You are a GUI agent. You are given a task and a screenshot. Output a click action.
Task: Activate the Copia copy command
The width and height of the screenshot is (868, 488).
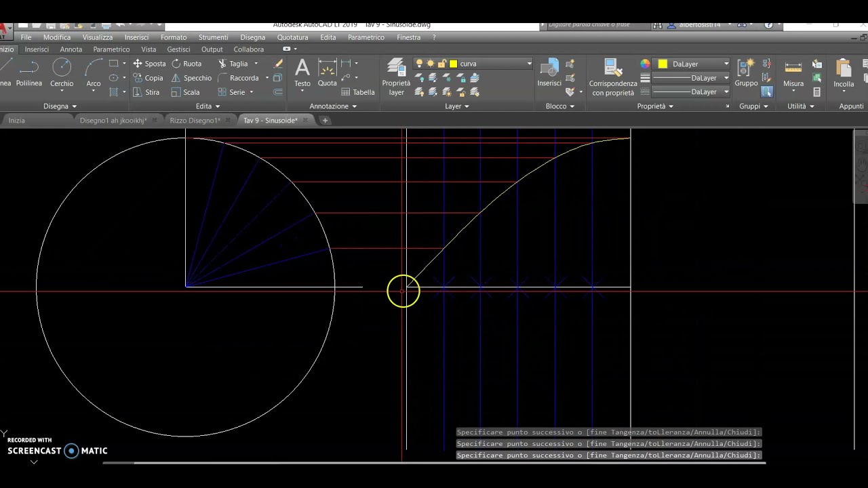click(148, 78)
